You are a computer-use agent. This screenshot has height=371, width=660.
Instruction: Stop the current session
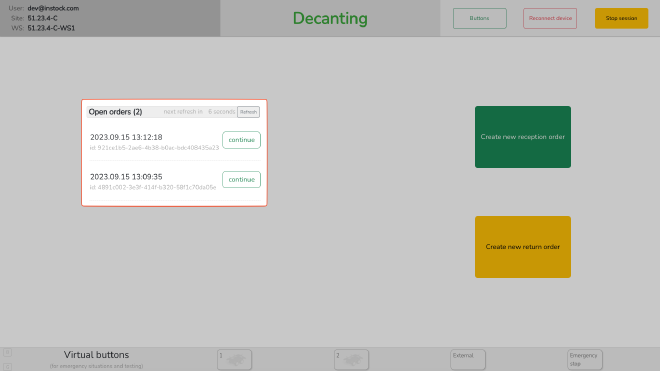(621, 19)
